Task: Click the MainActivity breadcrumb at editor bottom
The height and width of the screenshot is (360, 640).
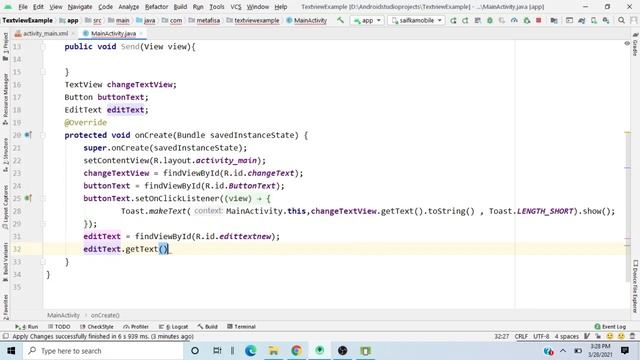Action: click(63, 316)
